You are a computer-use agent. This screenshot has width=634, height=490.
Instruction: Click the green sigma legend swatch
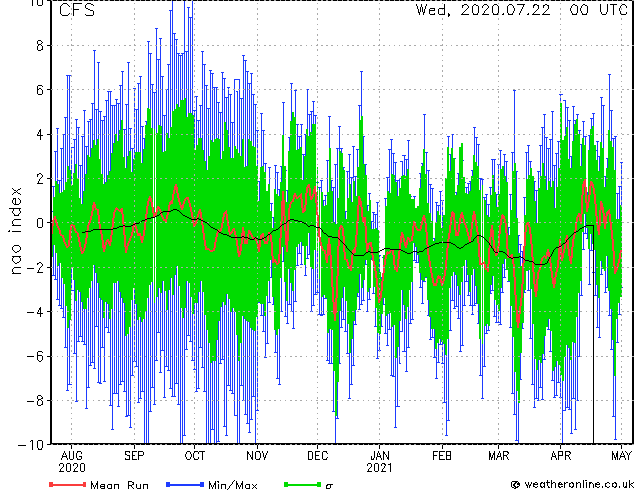(x=303, y=484)
